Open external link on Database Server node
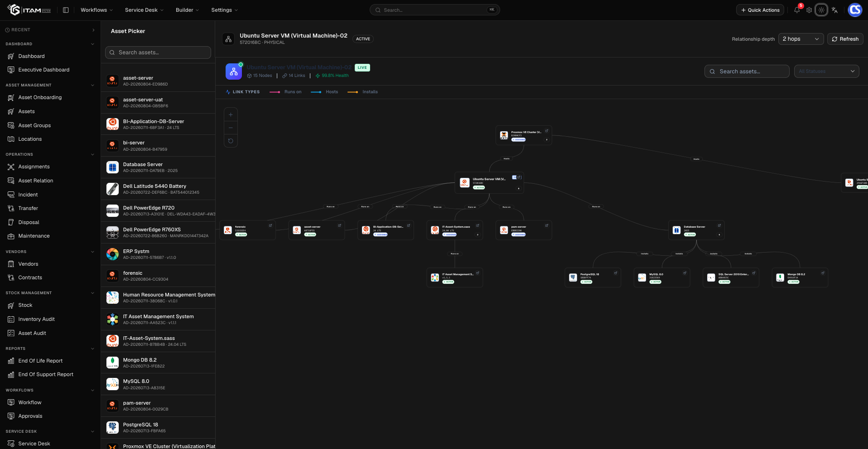Screen dimensions: 868x449 (719, 225)
